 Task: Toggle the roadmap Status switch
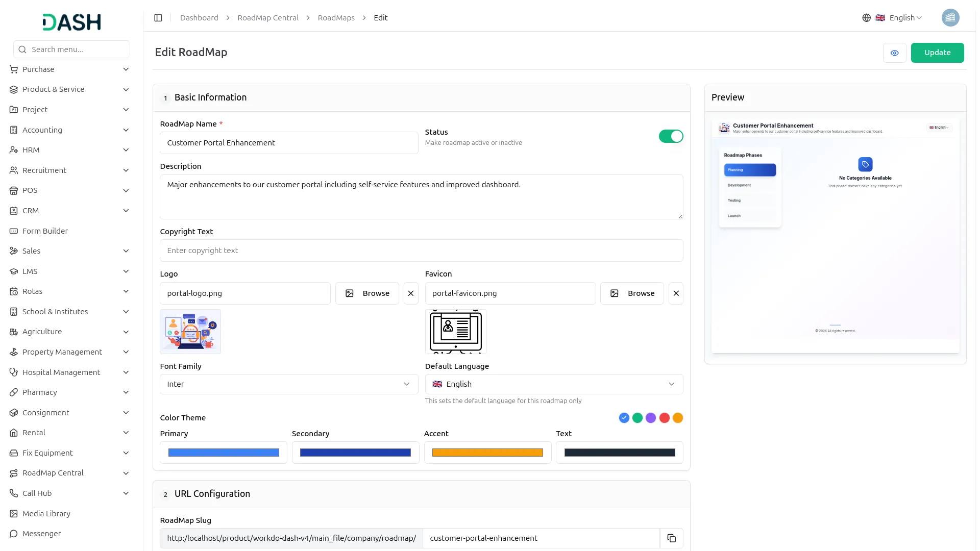671,136
